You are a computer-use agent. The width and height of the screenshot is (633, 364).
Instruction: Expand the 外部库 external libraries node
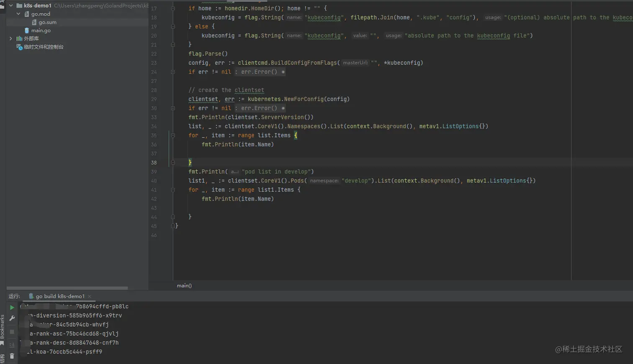11,38
